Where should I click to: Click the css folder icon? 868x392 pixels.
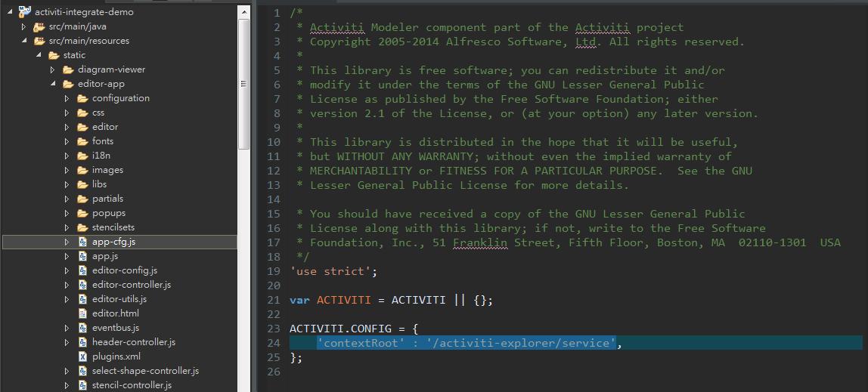pos(82,113)
